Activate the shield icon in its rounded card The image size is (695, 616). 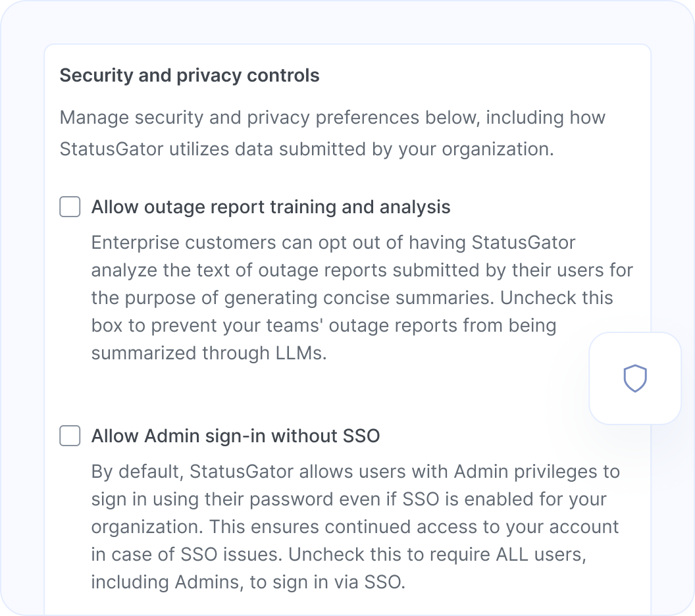pos(635,379)
